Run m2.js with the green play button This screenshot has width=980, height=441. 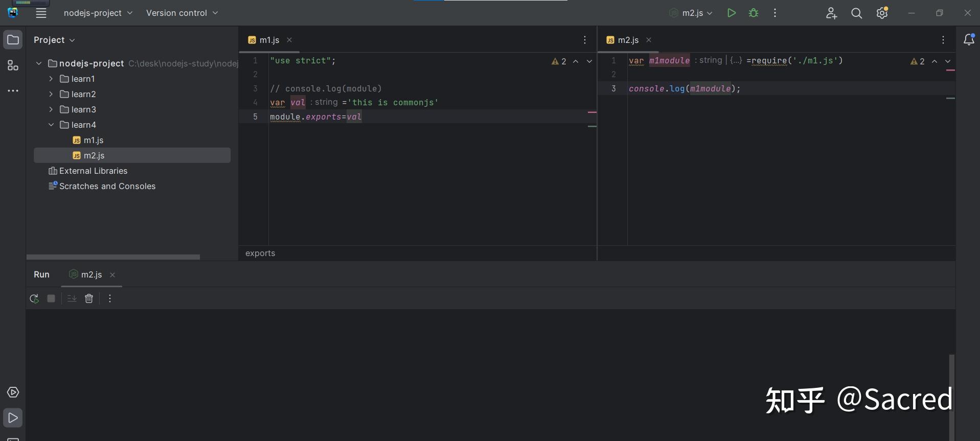[732, 13]
